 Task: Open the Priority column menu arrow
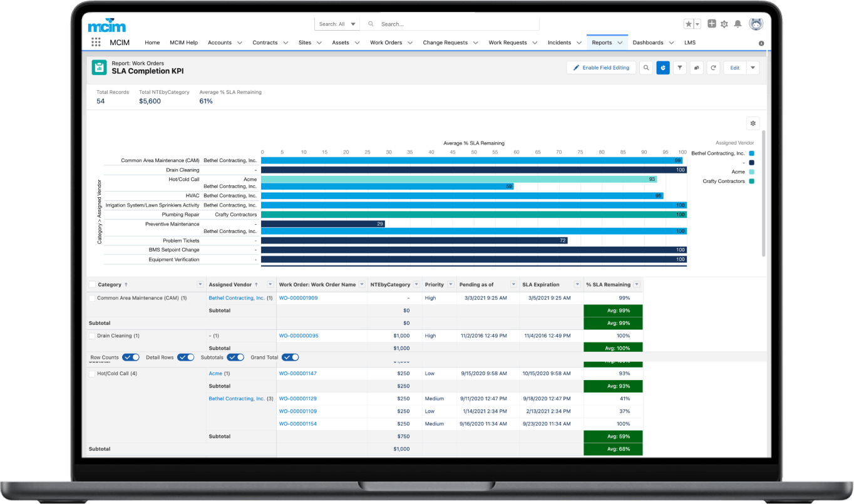[451, 284]
